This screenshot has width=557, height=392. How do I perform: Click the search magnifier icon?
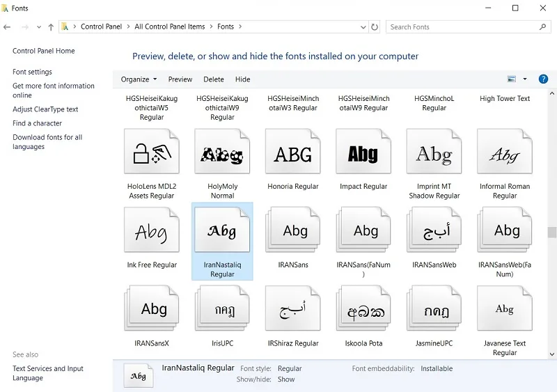542,26
